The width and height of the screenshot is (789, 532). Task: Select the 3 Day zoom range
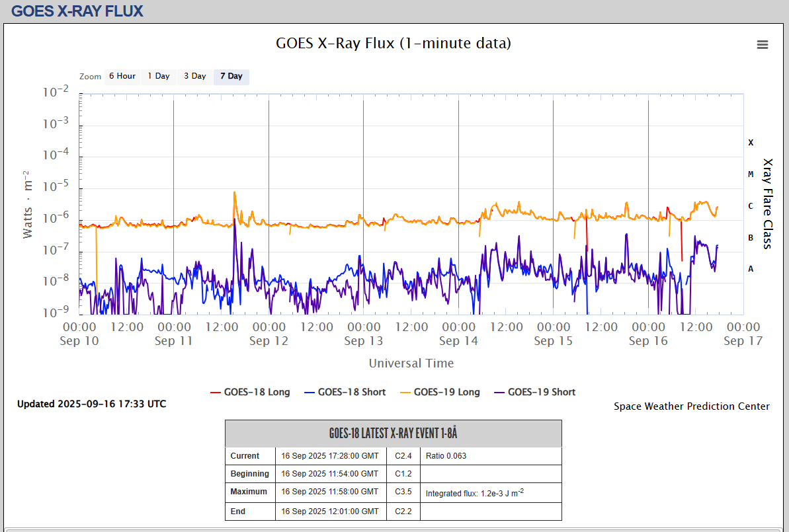194,77
